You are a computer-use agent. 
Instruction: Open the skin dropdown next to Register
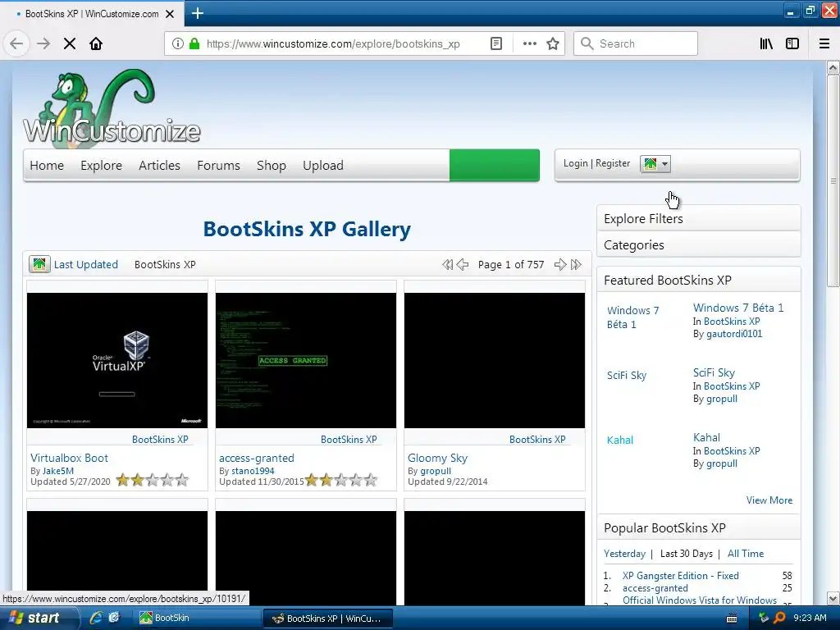coord(655,164)
